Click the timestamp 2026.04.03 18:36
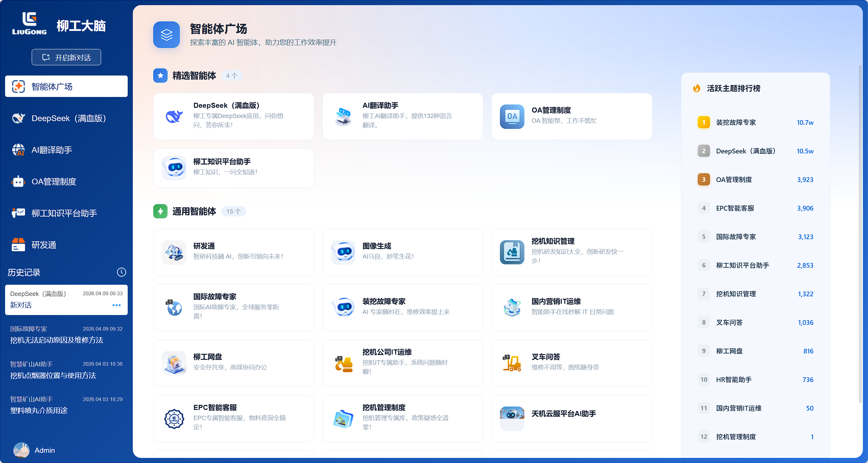The image size is (868, 463). coord(102,364)
